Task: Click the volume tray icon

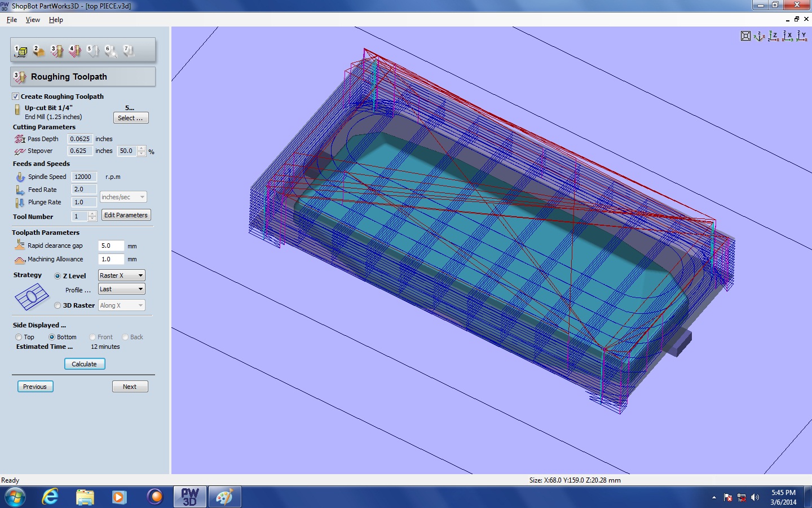Action: (755, 497)
